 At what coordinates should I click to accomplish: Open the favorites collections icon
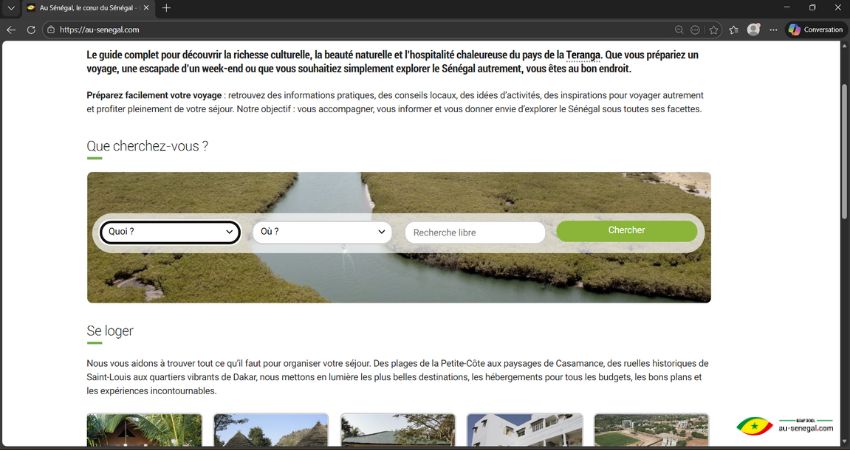[733, 30]
